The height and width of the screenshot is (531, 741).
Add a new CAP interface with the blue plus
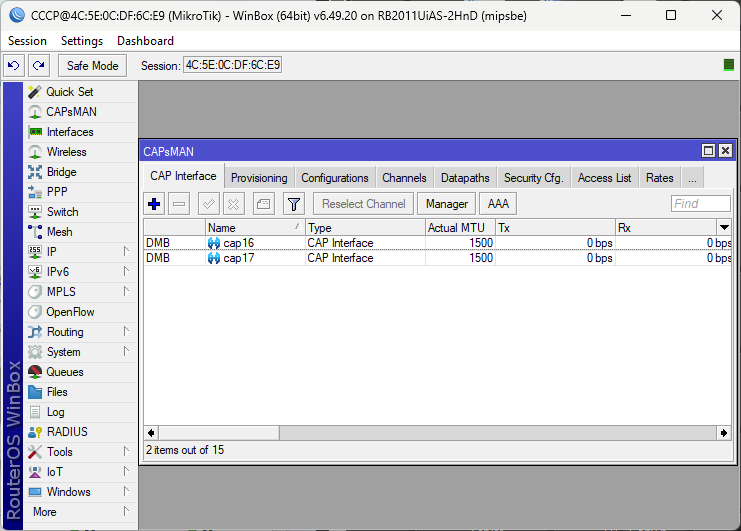[x=154, y=204]
